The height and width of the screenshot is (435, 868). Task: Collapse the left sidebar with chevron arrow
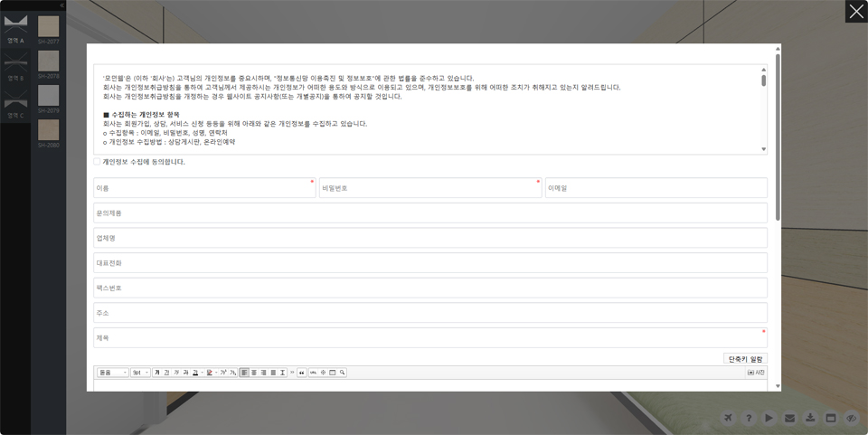coord(61,5)
